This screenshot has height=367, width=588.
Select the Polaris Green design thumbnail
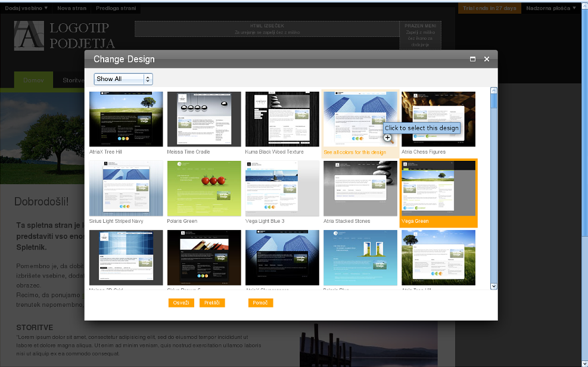click(x=204, y=188)
